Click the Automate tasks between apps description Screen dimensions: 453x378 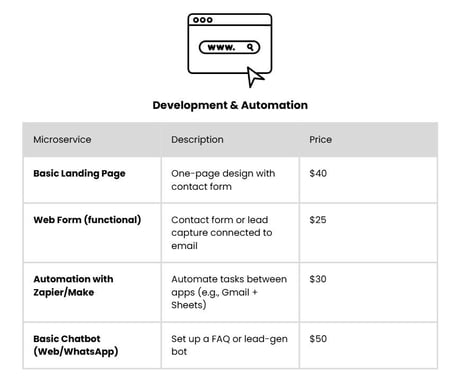[229, 292]
